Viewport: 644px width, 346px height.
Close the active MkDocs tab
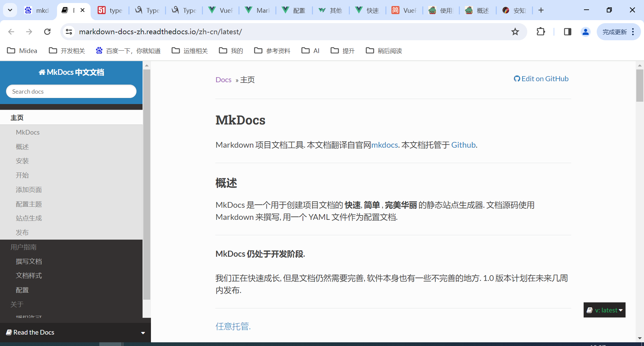pyautogui.click(x=83, y=10)
